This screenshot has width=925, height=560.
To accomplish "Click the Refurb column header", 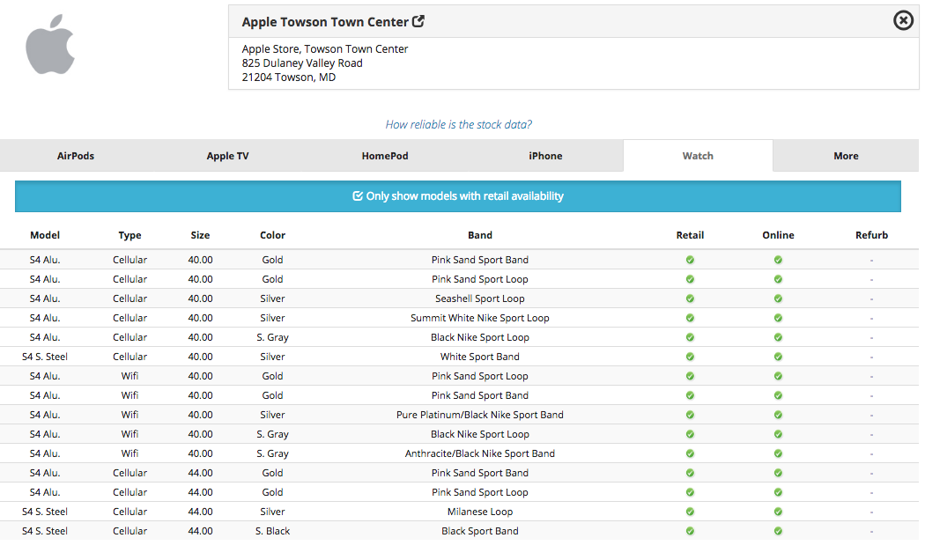I will click(x=871, y=235).
